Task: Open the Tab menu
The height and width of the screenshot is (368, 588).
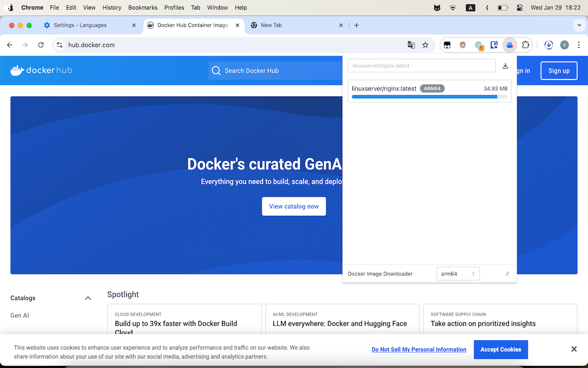Action: [195, 7]
